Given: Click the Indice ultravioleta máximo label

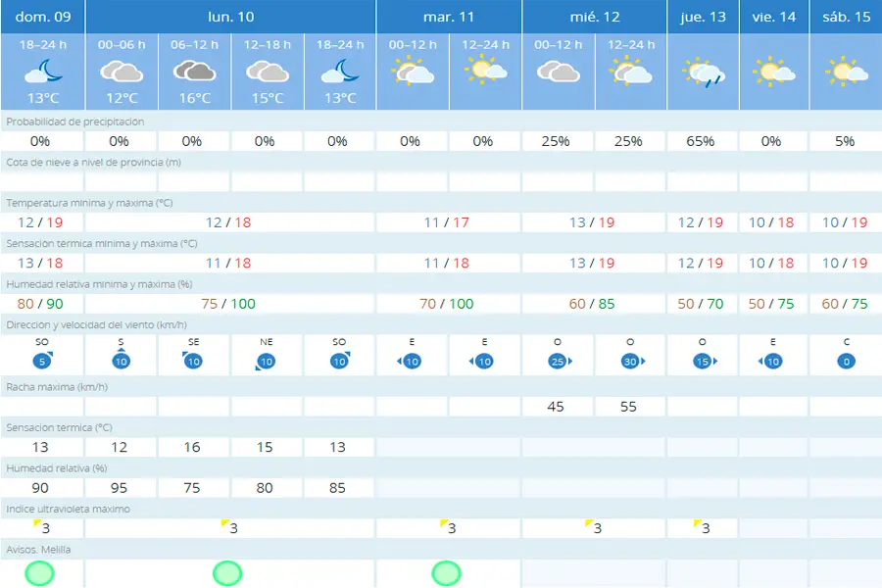Looking at the screenshot, I should pos(68,509).
